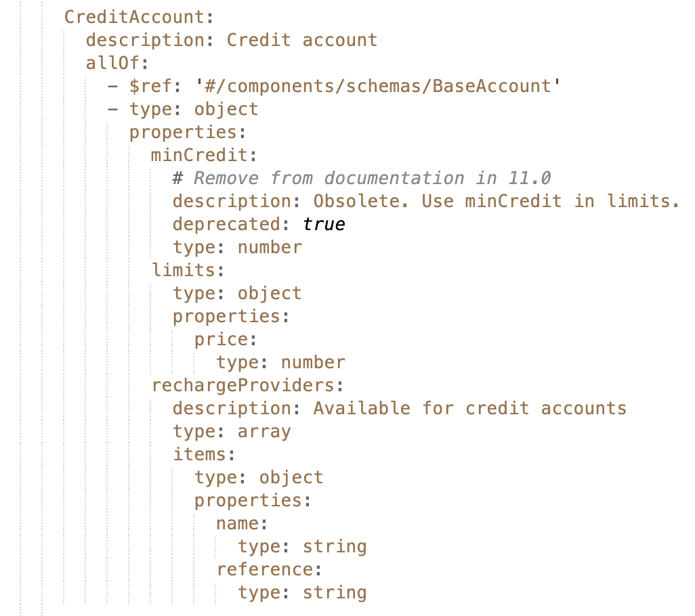Place cursor on the allOf keyword
Viewport: 695px width, 616px height.
[x=112, y=63]
